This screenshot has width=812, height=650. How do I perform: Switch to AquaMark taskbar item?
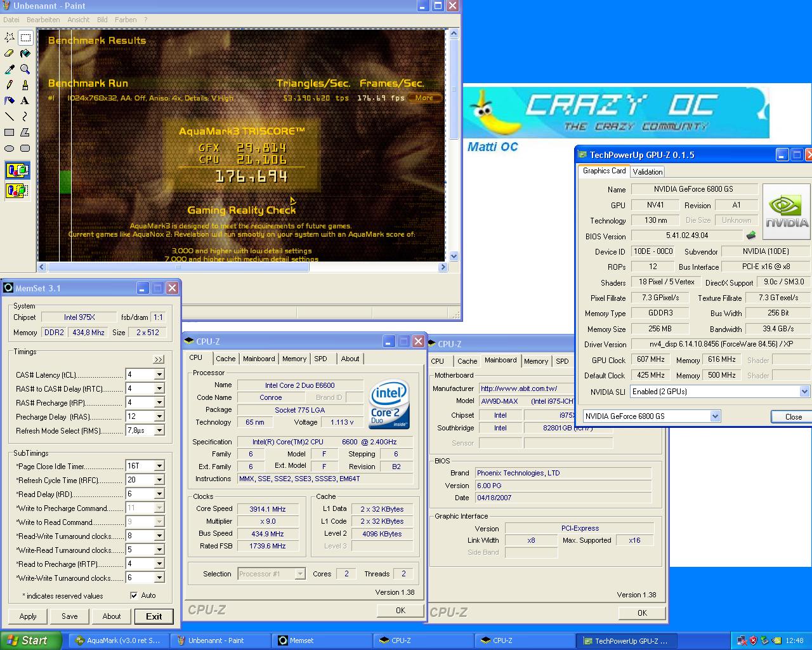coord(117,640)
